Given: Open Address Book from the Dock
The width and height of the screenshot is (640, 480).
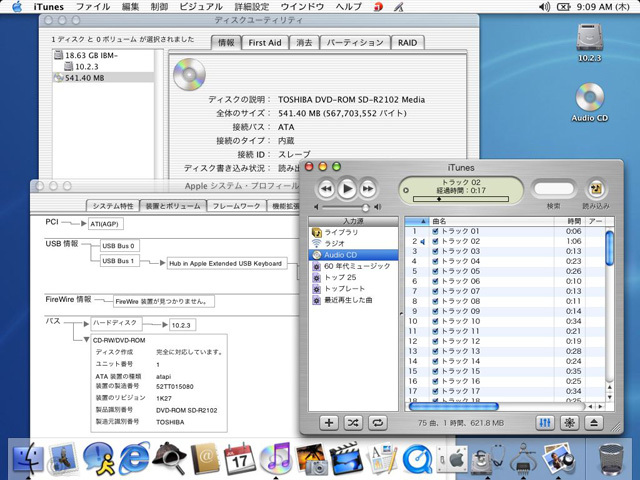Looking at the screenshot, I should [205, 458].
